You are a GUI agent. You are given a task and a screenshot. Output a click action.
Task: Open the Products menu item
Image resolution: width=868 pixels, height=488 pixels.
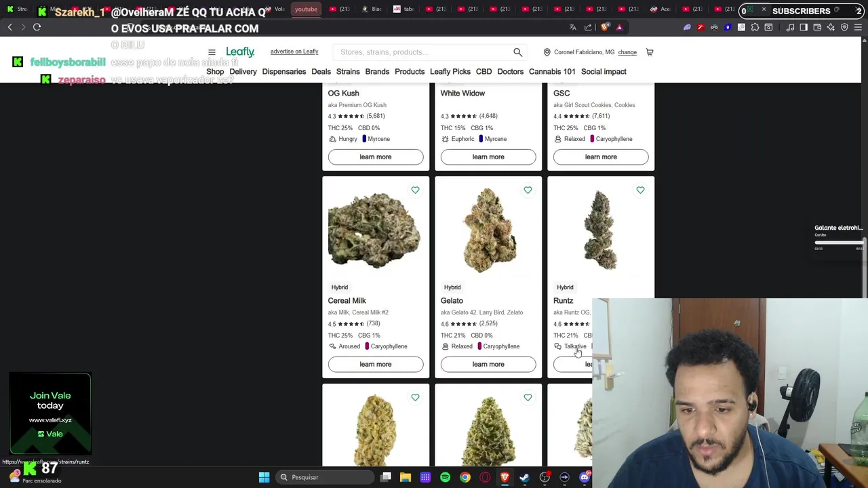410,72
